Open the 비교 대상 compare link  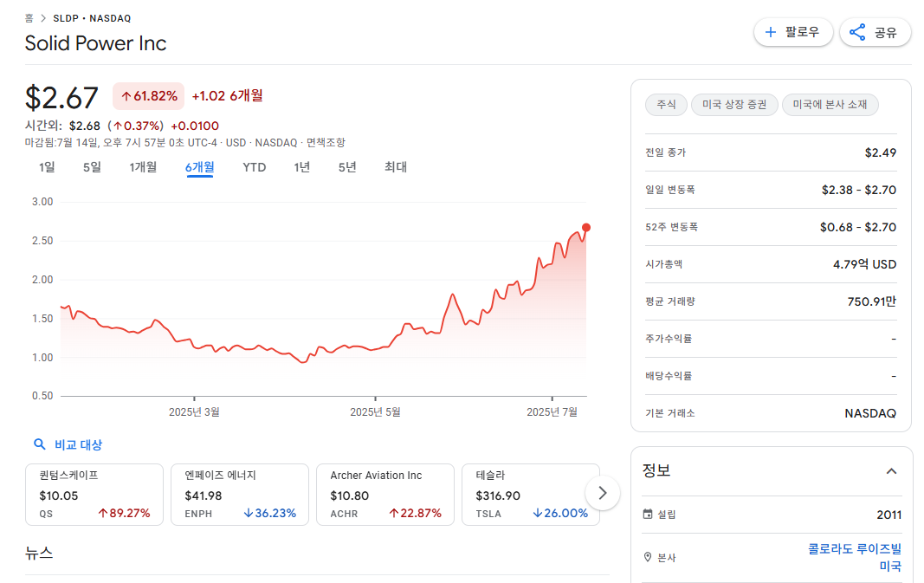coord(79,445)
